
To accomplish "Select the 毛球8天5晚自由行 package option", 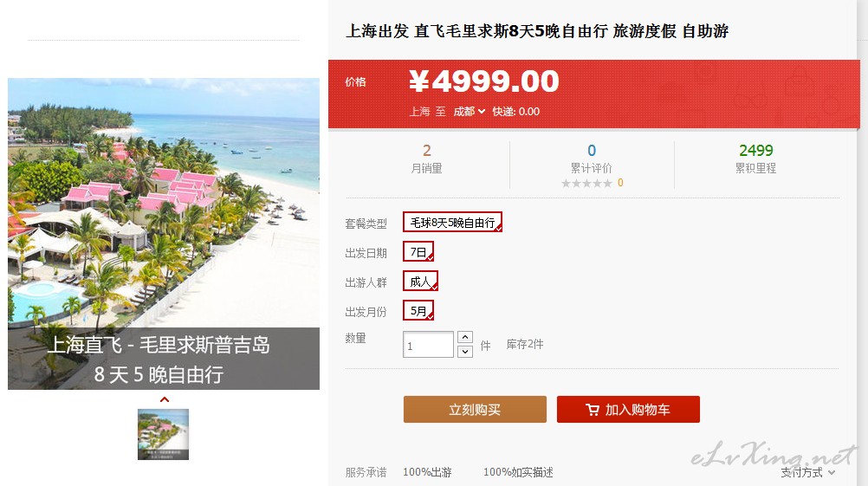I will (452, 222).
